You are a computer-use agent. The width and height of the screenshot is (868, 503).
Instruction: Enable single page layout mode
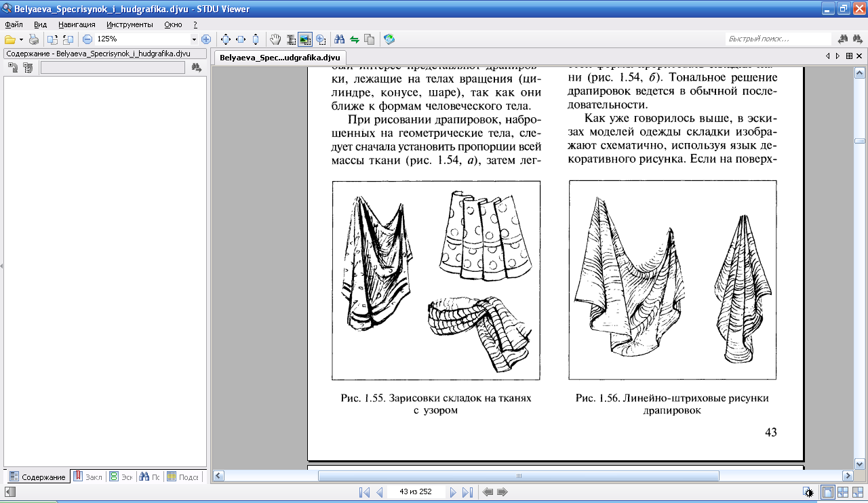[828, 492]
